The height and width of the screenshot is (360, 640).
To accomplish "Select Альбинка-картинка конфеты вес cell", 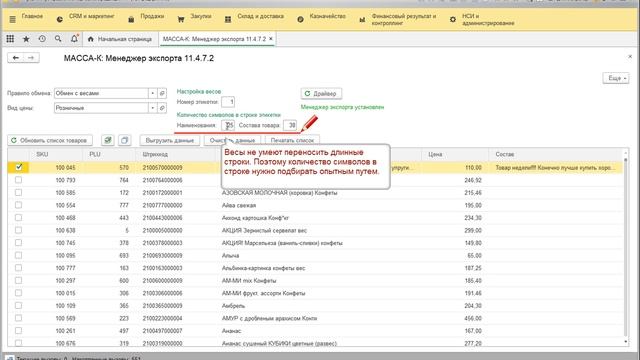I will (263, 268).
